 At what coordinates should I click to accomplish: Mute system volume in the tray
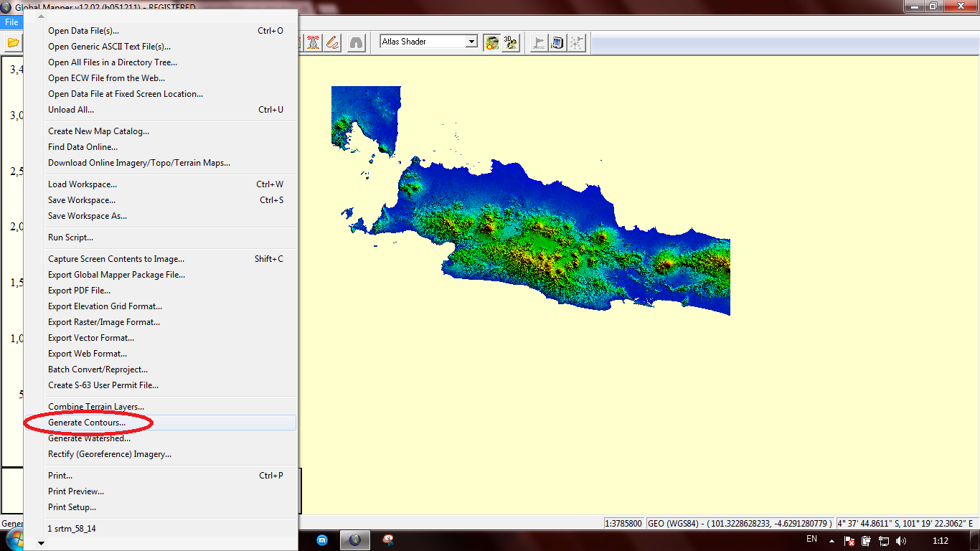click(902, 540)
